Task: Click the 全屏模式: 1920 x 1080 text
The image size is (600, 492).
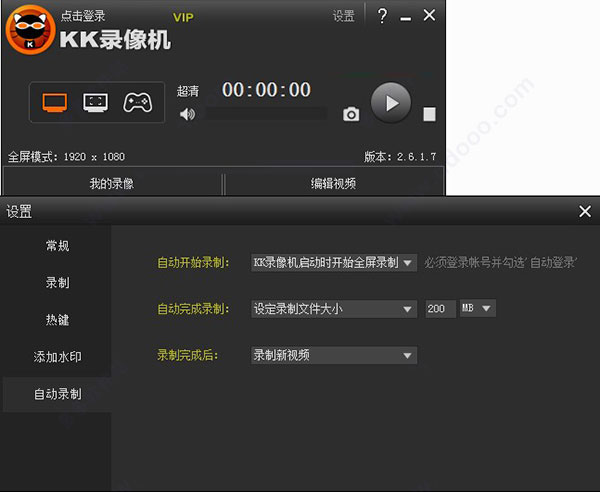Action: click(x=67, y=157)
